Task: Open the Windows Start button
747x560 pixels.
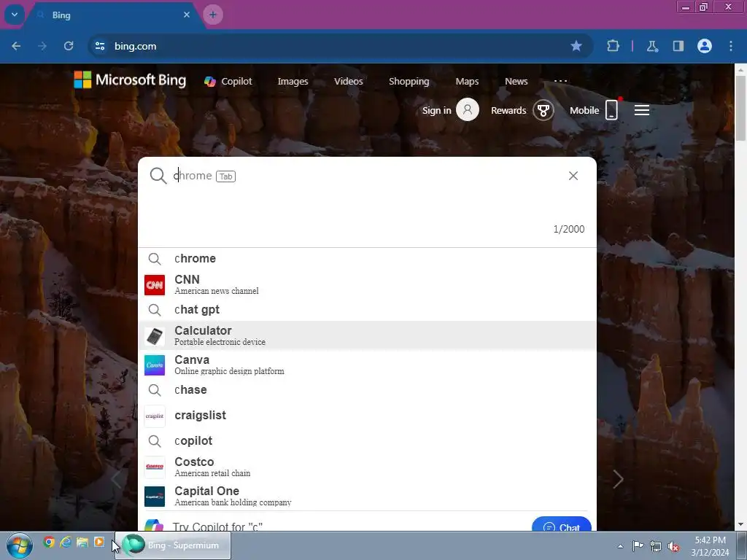Action: 20,545
